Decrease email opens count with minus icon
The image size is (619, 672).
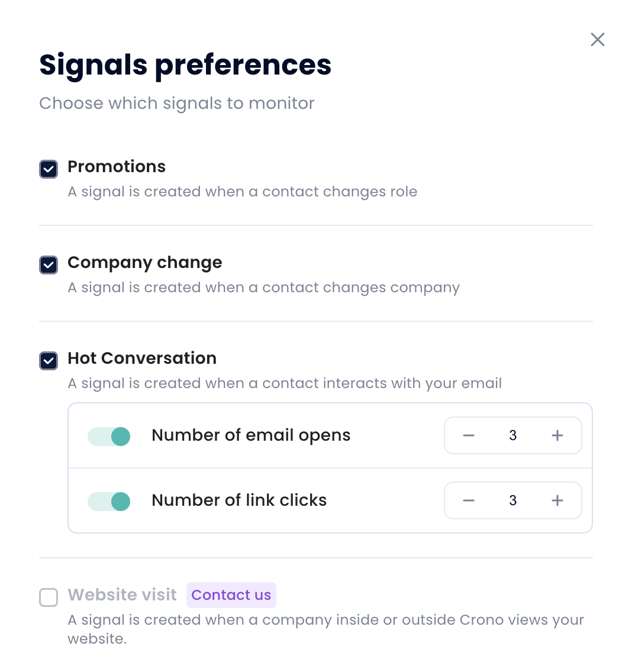coord(469,436)
